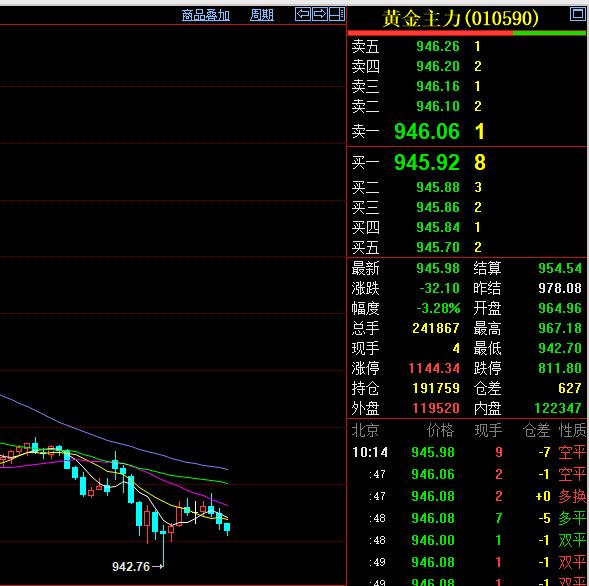Click the 性质 column header
This screenshot has height=586, width=589.
pyautogui.click(x=572, y=430)
